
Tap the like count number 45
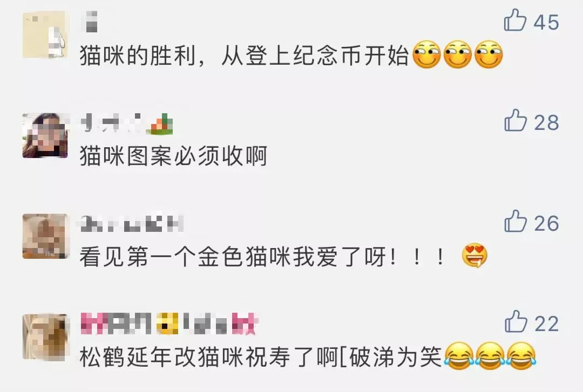[x=546, y=22]
